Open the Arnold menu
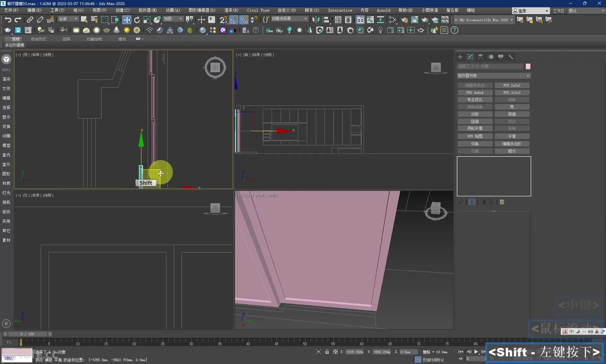The image size is (606, 364). [384, 10]
